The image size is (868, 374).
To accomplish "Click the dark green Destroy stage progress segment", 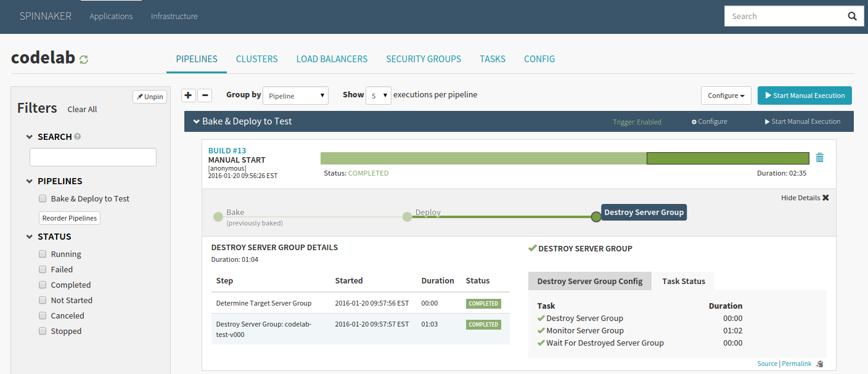I will 728,158.
